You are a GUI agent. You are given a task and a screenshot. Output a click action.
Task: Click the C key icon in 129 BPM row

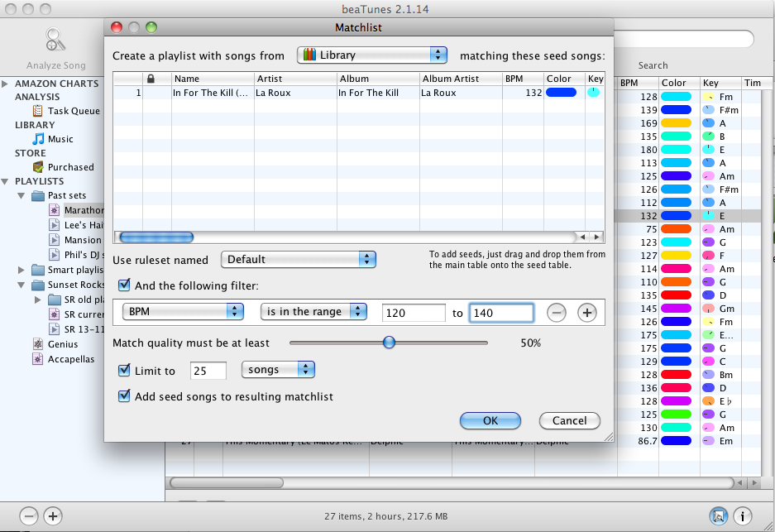click(x=708, y=362)
